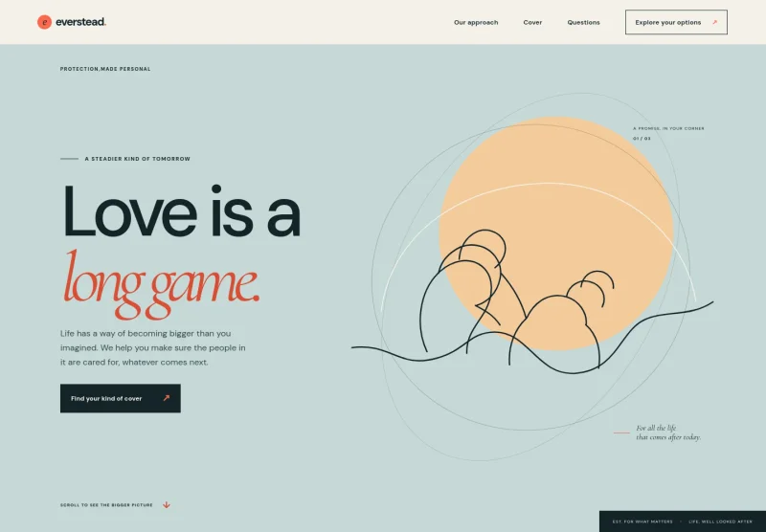Click the paragraph starting Life has a way

pos(153,348)
